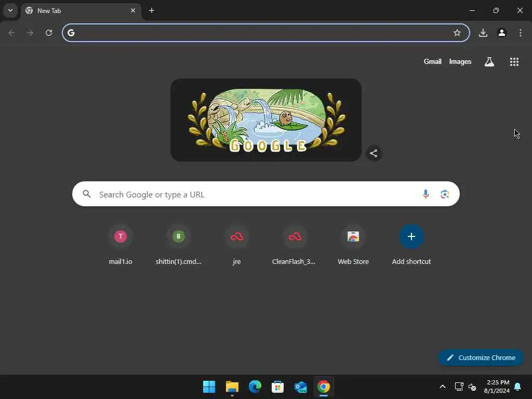532x399 pixels.
Task: Open the CleanFlash_3 shortcut
Action: [295, 245]
